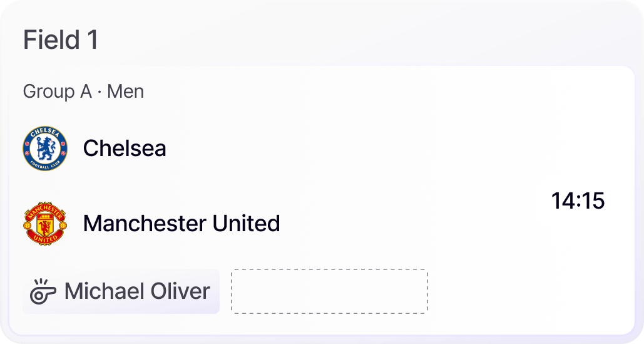Viewport: 644px width, 344px height.
Task: Click the name text "Michael Oliver"
Action: pos(137,291)
